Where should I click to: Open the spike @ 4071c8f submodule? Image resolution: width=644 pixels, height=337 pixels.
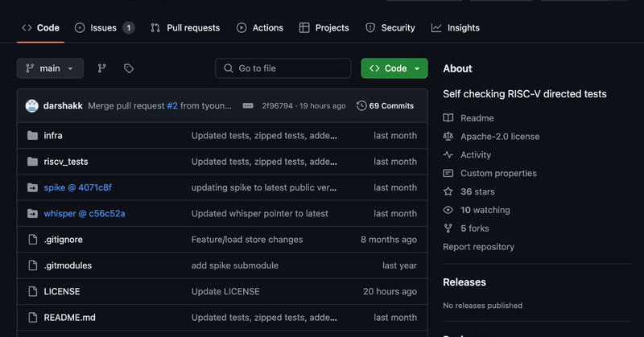(x=77, y=187)
